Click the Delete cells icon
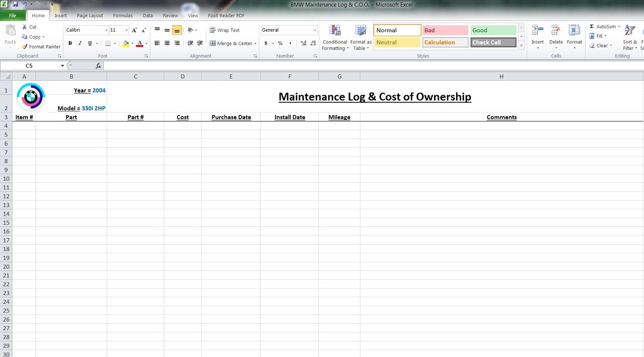This screenshot has height=357, width=644. (x=556, y=31)
